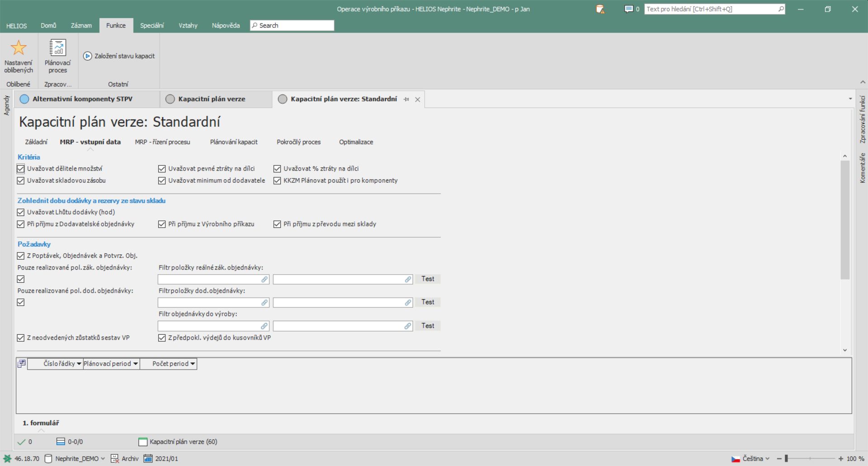This screenshot has width=868, height=466.
Task: Click the notification icon in title bar
Action: [x=600, y=9]
